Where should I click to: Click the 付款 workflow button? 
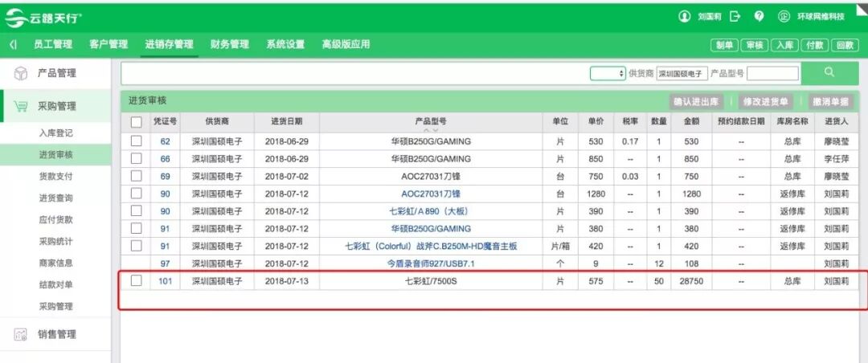click(814, 45)
